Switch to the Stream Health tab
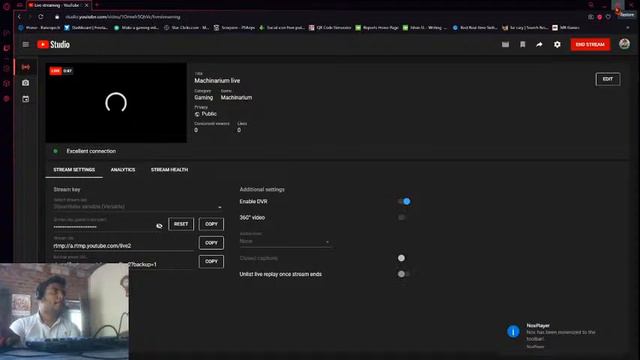The image size is (640, 360). coord(169,170)
